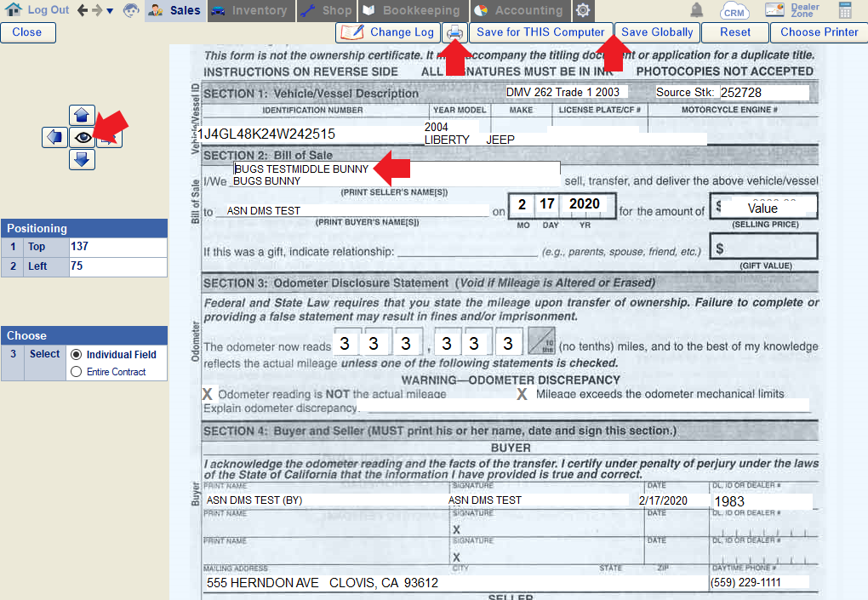This screenshot has height=600, width=868.
Task: Select the VIN 1J4GL48K24W242515 field
Action: tap(310, 134)
